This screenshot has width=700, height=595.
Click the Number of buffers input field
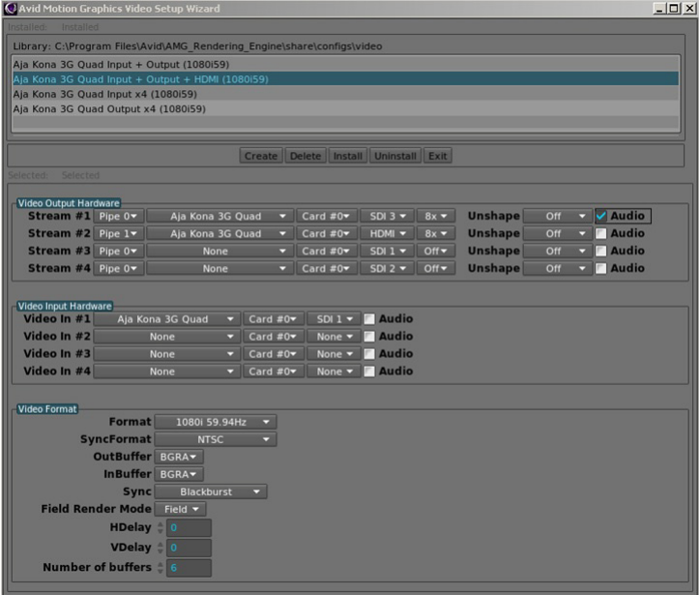(189, 568)
